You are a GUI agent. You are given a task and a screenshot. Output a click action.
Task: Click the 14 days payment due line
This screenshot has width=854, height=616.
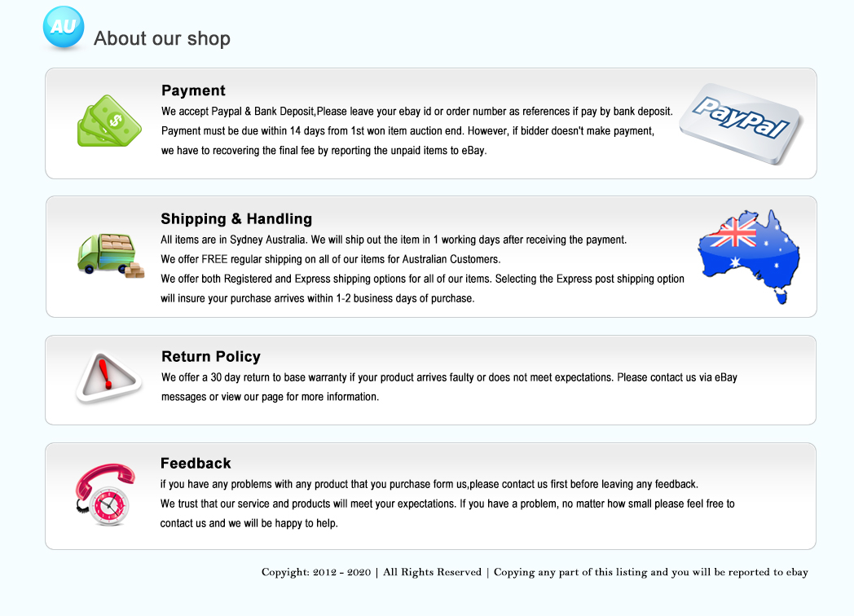click(407, 130)
